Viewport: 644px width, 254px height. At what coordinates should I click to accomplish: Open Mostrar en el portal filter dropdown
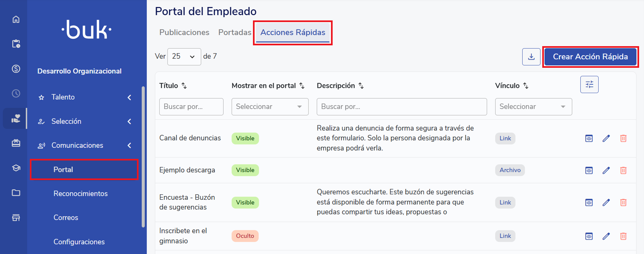270,107
